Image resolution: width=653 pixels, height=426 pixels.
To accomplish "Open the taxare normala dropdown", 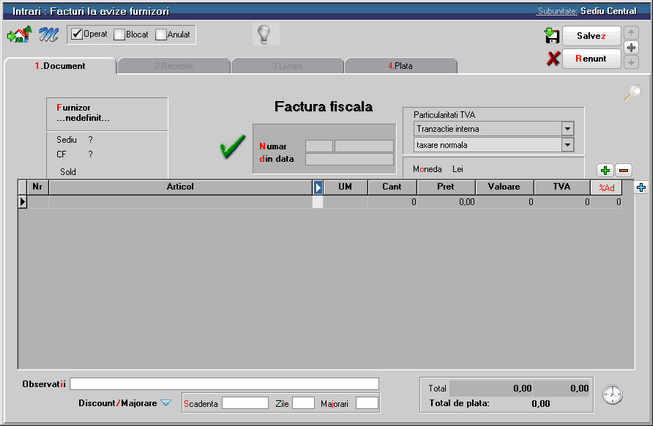I will click(x=567, y=145).
